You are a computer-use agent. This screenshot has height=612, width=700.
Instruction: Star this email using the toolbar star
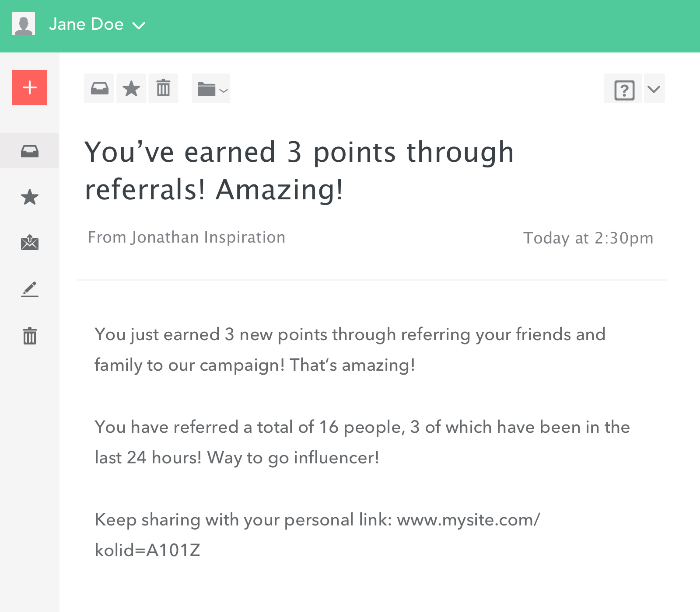coord(131,89)
